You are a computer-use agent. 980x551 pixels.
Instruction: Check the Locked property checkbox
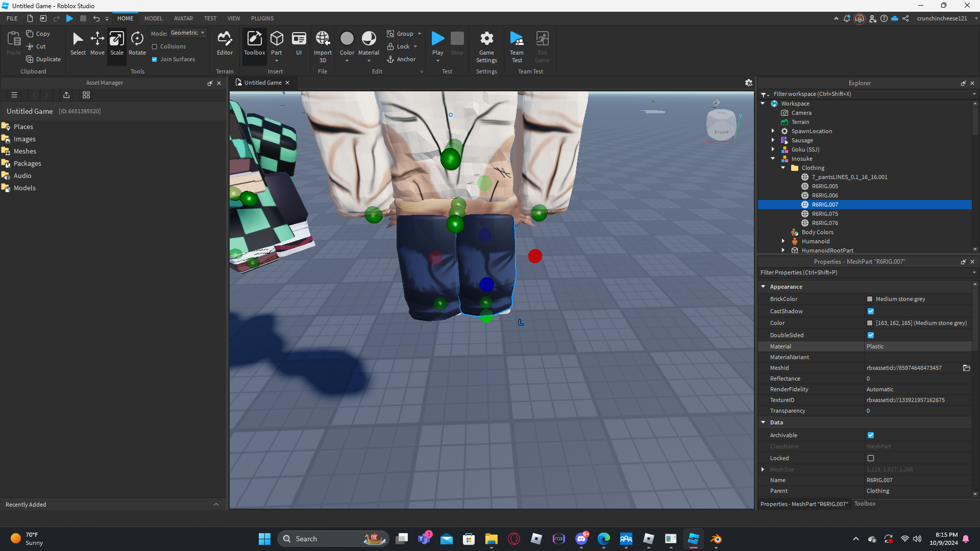pos(871,458)
